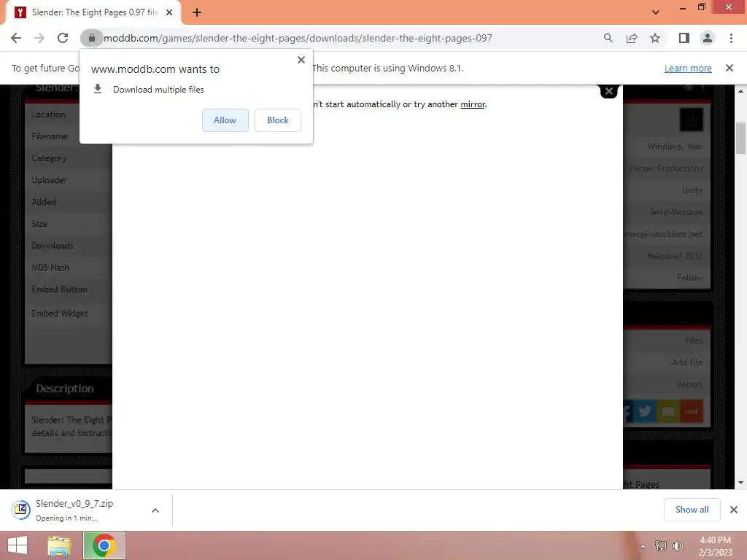Open the zoom magnifier icon in address bar
The image size is (747, 560).
click(608, 38)
